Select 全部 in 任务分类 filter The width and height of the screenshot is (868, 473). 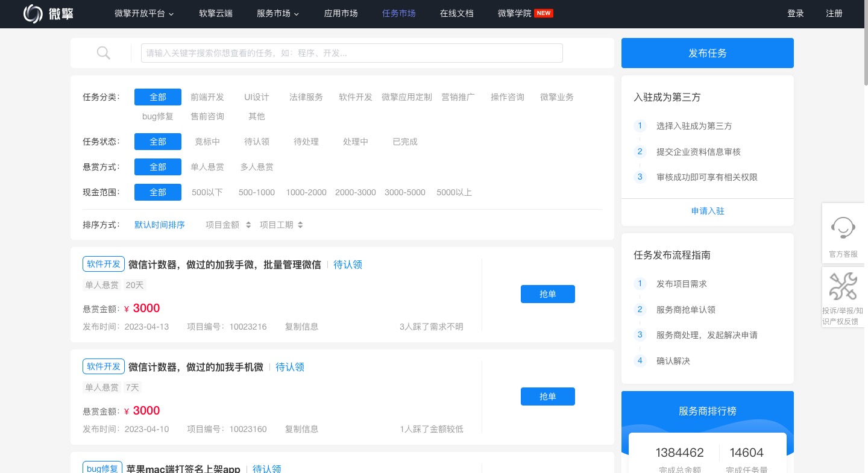(x=158, y=97)
